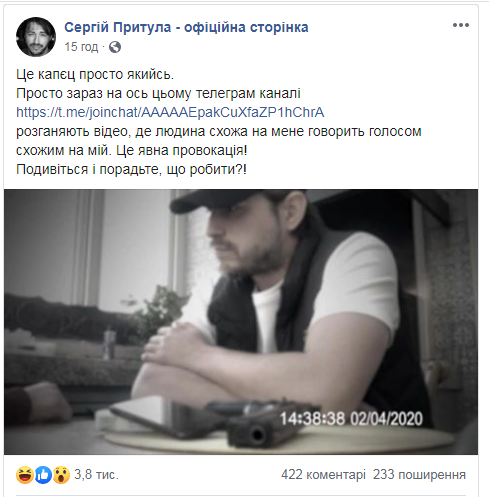
Task: Open the attached black-and-white video frame
Action: tap(241, 322)
